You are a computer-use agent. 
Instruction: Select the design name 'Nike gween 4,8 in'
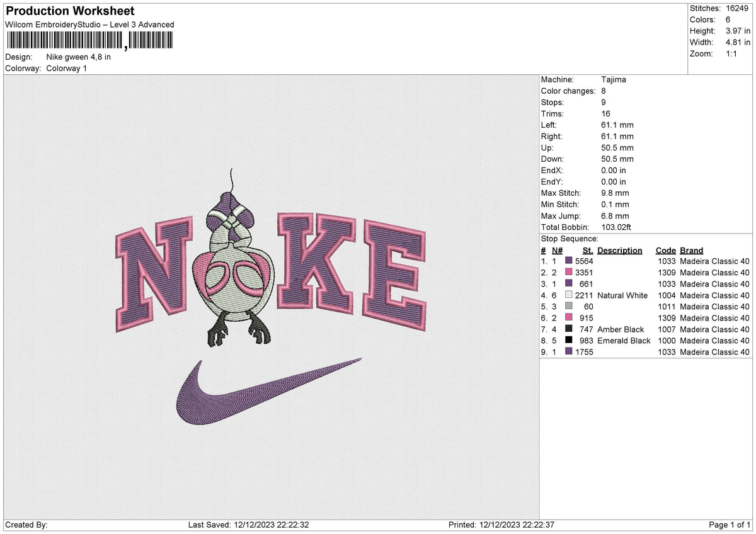pos(79,57)
